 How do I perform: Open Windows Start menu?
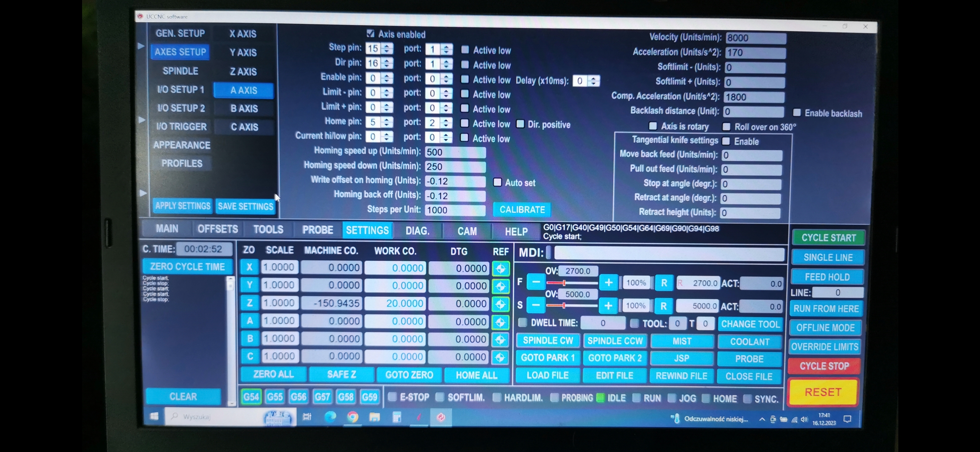point(154,416)
